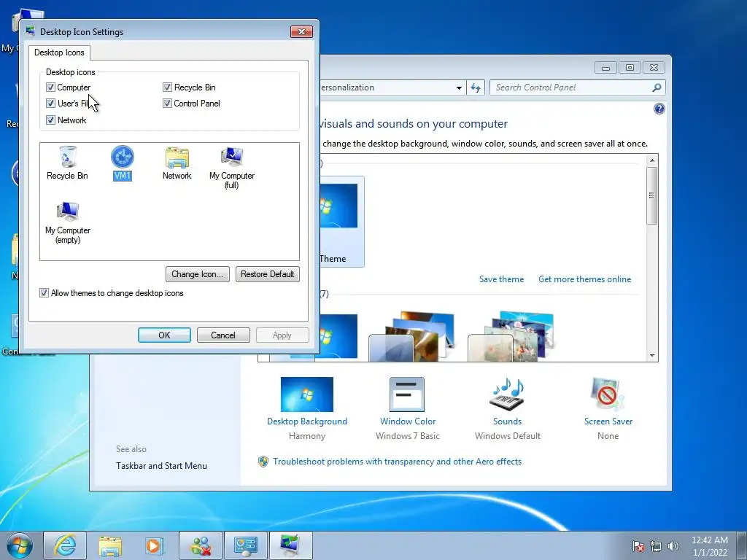Close the Desktop Icon Settings dialog
This screenshot has width=747, height=560.
[x=301, y=32]
